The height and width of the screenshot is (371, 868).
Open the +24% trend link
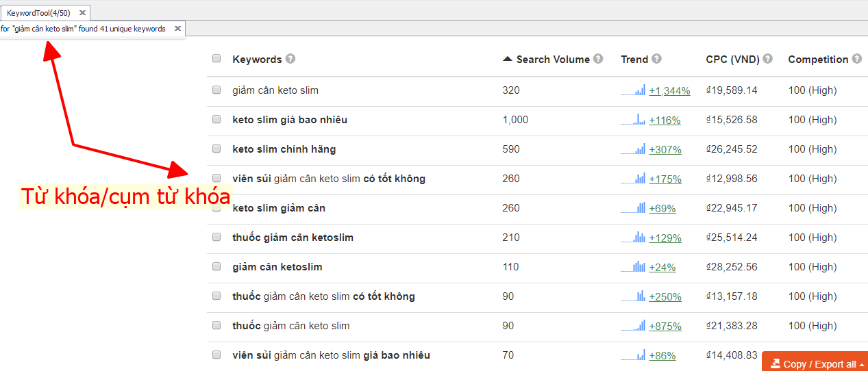coord(662,268)
